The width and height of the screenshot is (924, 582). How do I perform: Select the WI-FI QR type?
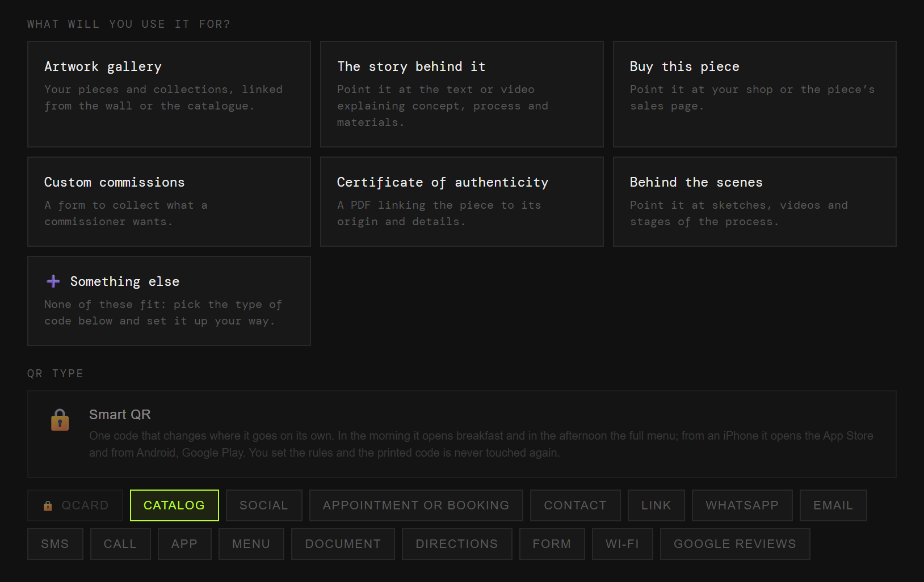tap(623, 544)
